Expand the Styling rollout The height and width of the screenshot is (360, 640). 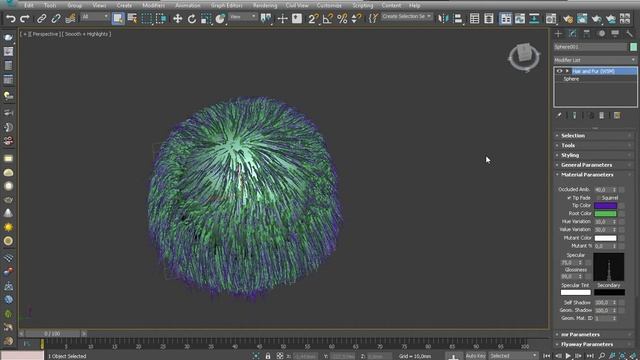point(594,155)
